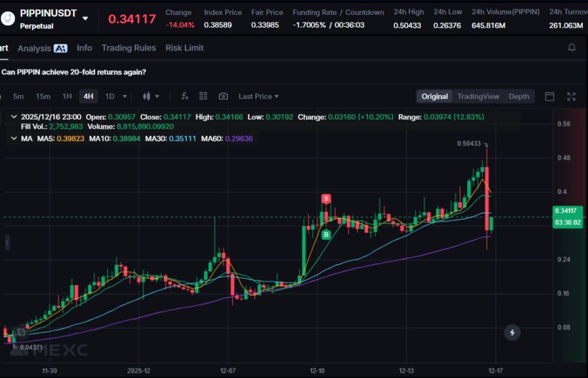Enter fullscreen chart mode
The image size is (588, 378).
(x=571, y=97)
